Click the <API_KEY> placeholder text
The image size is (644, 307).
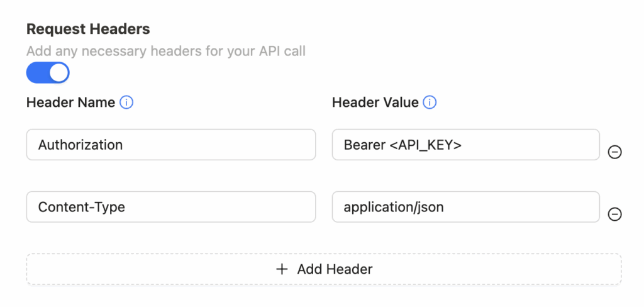[425, 145]
